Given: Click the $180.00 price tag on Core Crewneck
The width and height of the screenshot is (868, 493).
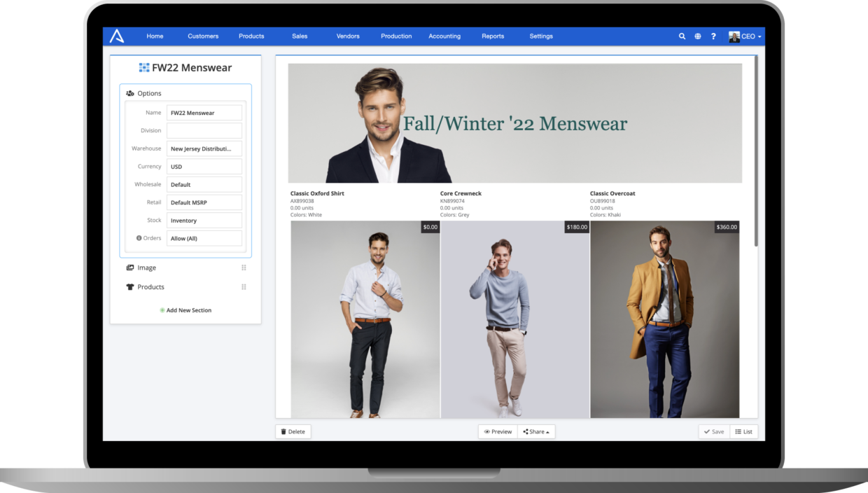Looking at the screenshot, I should pos(575,227).
